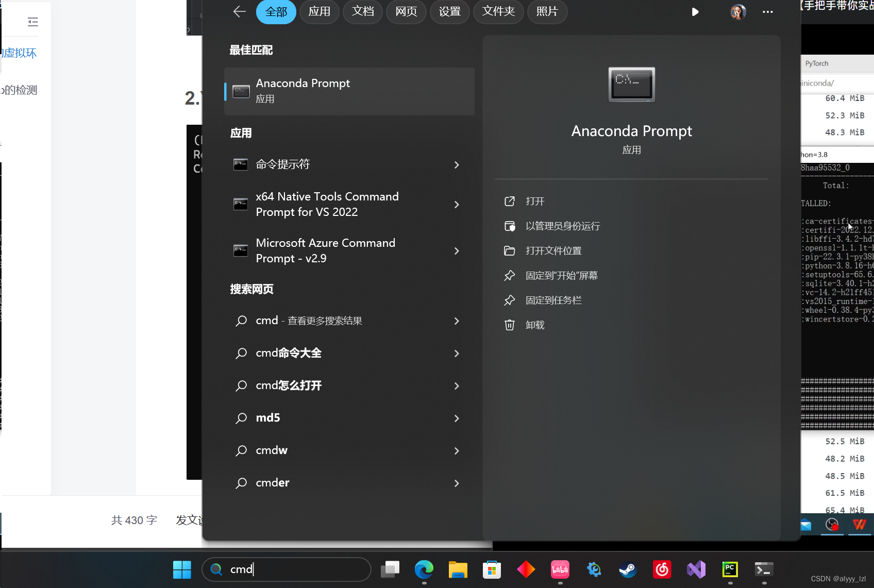This screenshot has width=874, height=588.
Task: Open Task View in the taskbar
Action: click(390, 569)
